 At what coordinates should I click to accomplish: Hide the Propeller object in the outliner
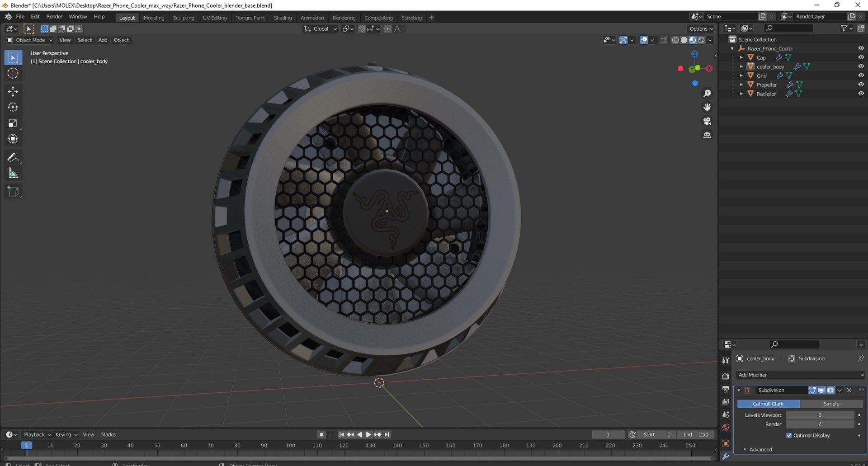pos(861,85)
